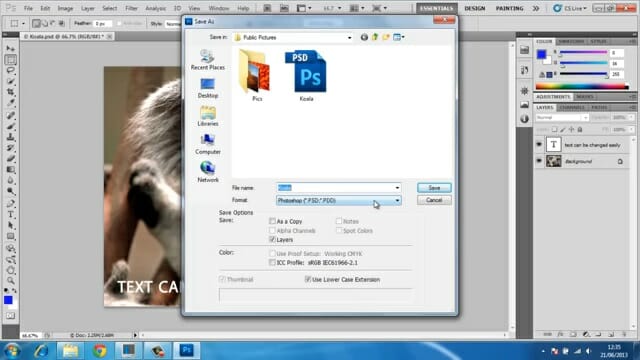Create a new folder in Save As dialog
Viewport: 640px width, 360px height.
click(x=386, y=37)
